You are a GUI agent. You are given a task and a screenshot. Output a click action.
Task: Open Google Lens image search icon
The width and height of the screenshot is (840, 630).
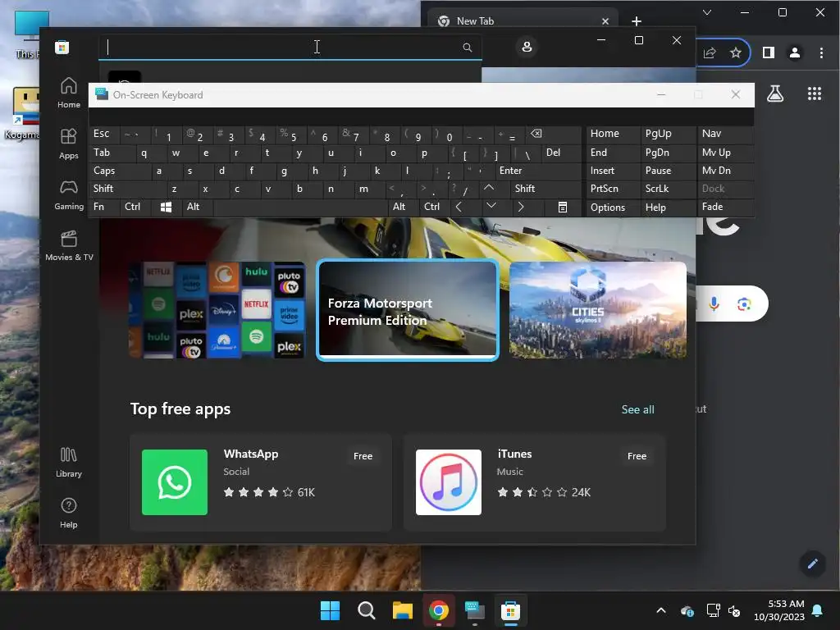(743, 304)
